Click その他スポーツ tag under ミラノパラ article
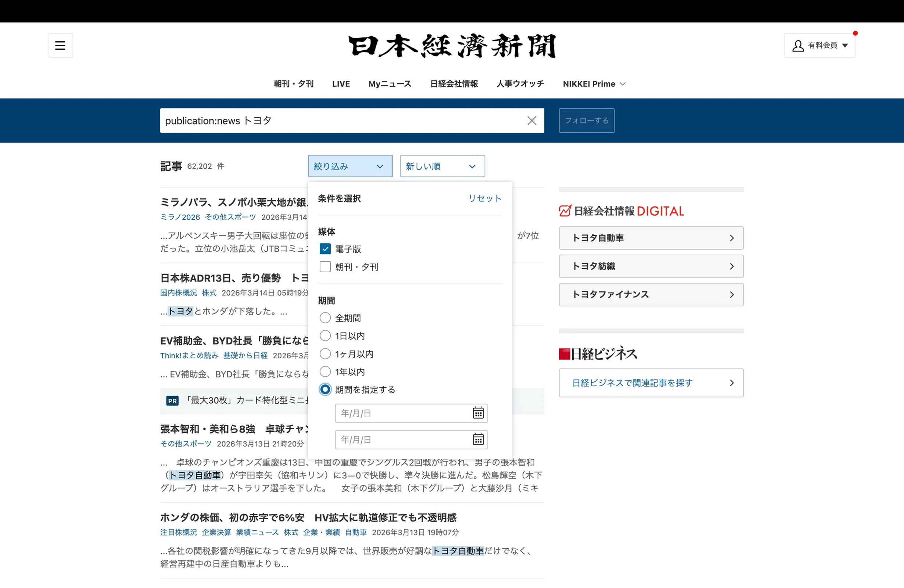 pos(230,217)
